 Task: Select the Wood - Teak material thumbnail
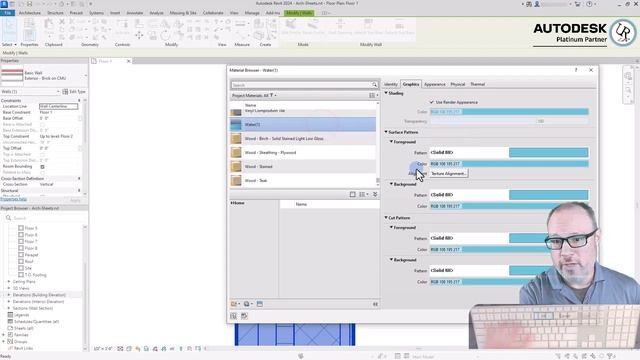[236, 180]
